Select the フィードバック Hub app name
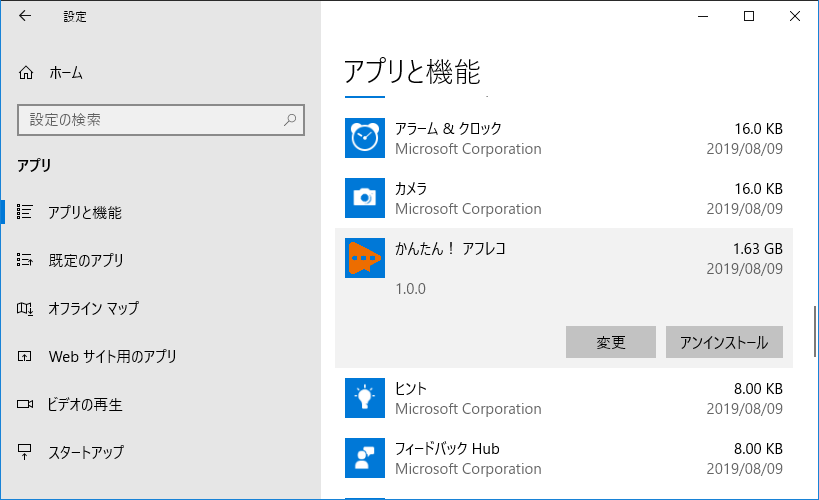This screenshot has height=500, width=819. pos(447,449)
